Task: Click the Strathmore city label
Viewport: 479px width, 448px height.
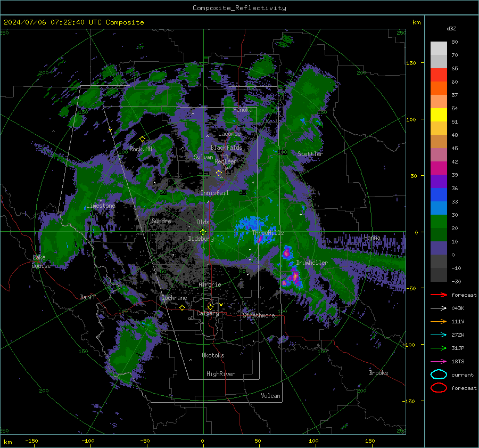Action: coord(259,315)
